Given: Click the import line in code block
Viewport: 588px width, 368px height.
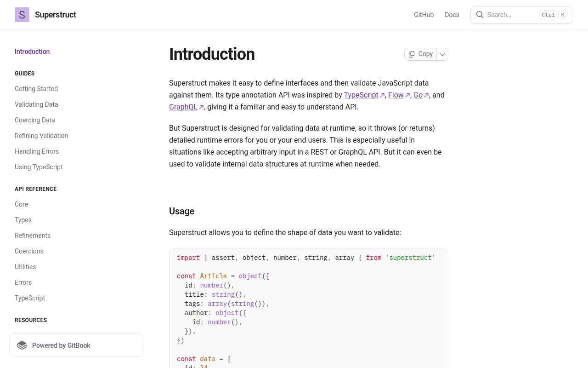Looking at the screenshot, I should pos(306,258).
